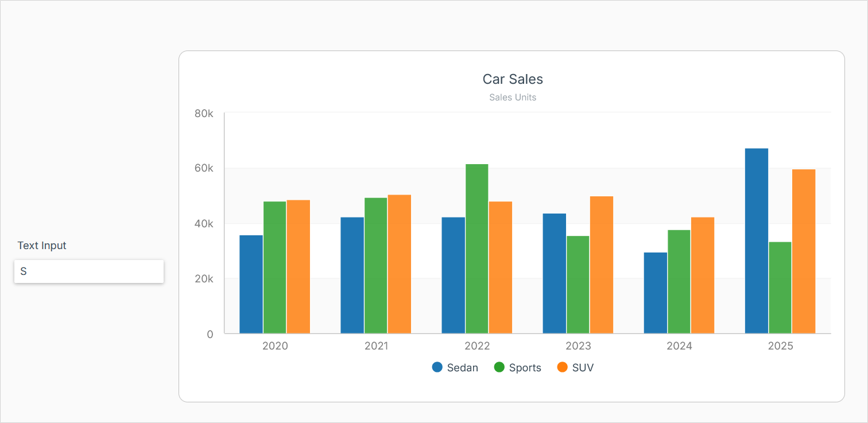
Task: Select the 2025 Sports bar
Action: point(780,288)
